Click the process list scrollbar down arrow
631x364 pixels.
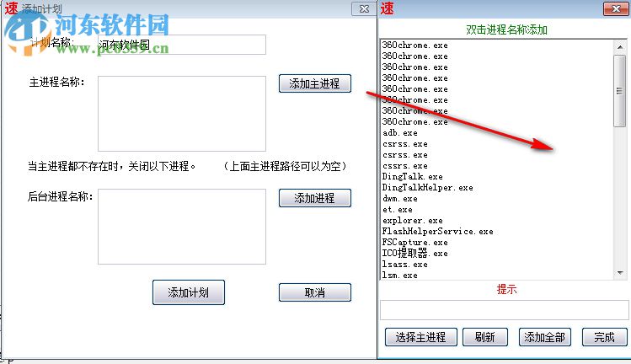[x=620, y=273]
